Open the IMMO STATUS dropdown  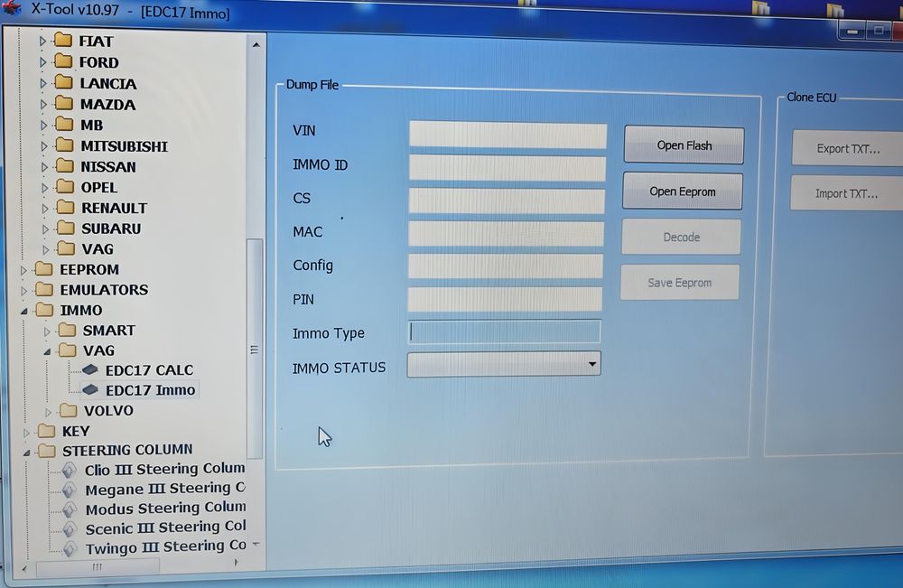click(x=592, y=364)
